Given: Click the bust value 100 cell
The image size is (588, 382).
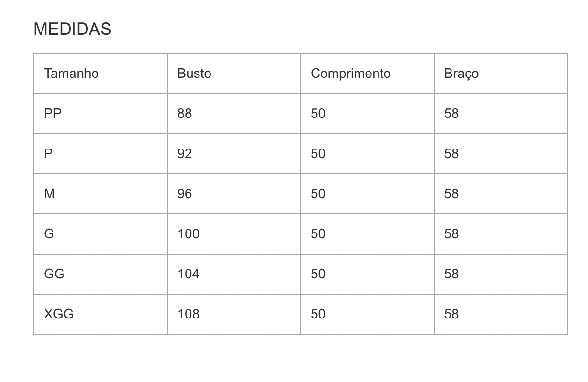Looking at the screenshot, I should 188,234.
